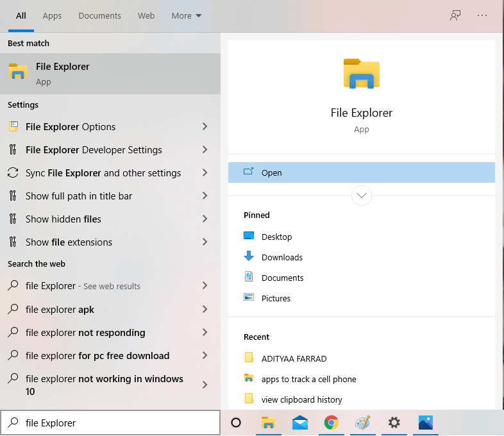Open recent folder ADITYAA FARRAD
This screenshot has width=504, height=436.
click(294, 358)
